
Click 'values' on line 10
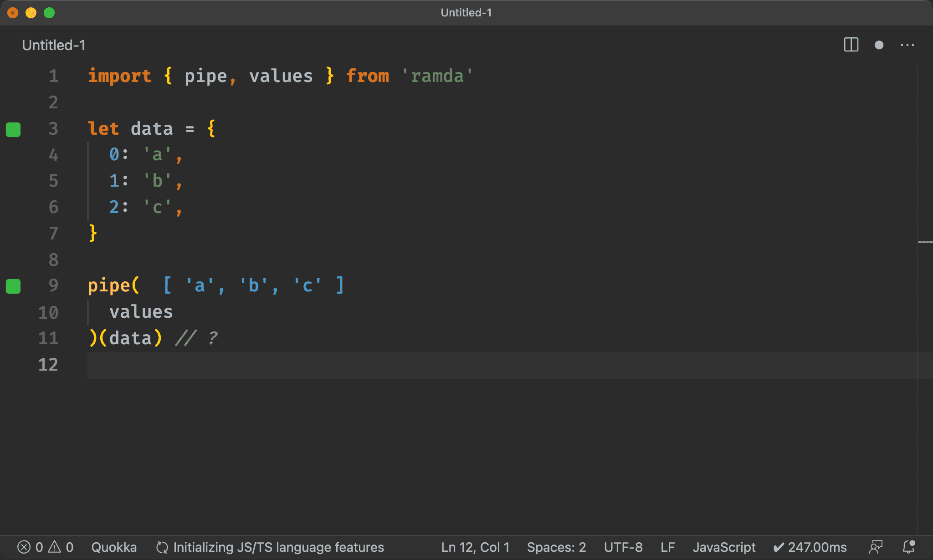point(141,312)
